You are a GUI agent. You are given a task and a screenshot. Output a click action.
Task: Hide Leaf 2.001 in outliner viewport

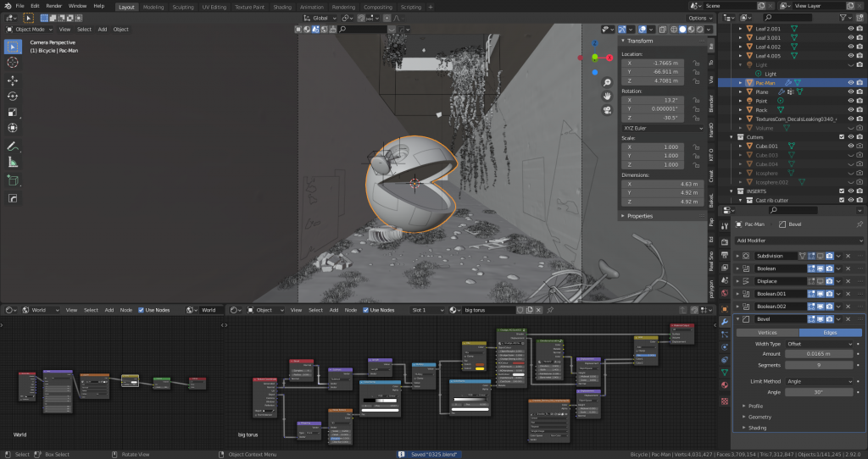pos(851,29)
